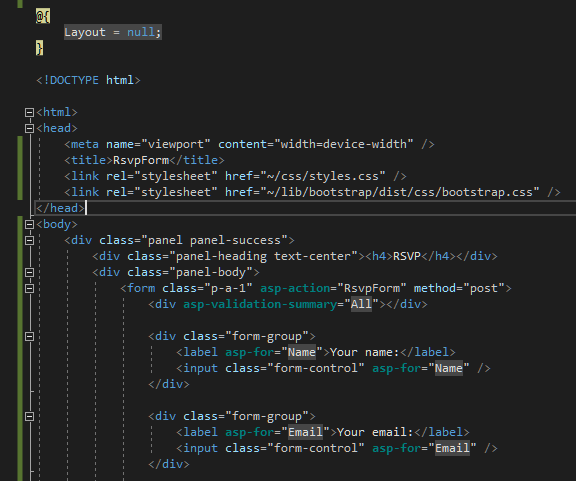Click the meta viewport line
The width and height of the screenshot is (576, 481).
pos(249,144)
